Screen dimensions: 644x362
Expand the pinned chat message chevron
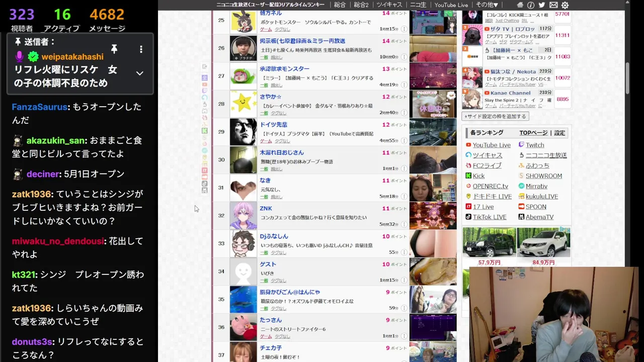[139, 73]
